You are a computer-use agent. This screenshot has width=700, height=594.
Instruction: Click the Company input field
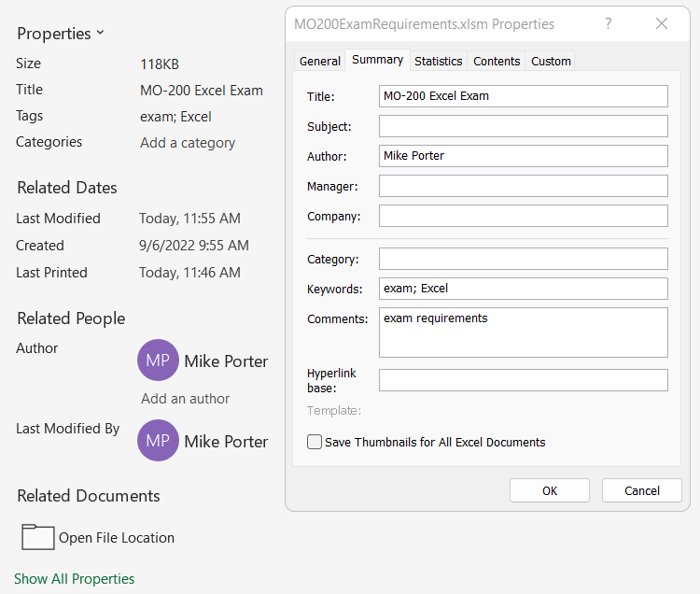[524, 216]
